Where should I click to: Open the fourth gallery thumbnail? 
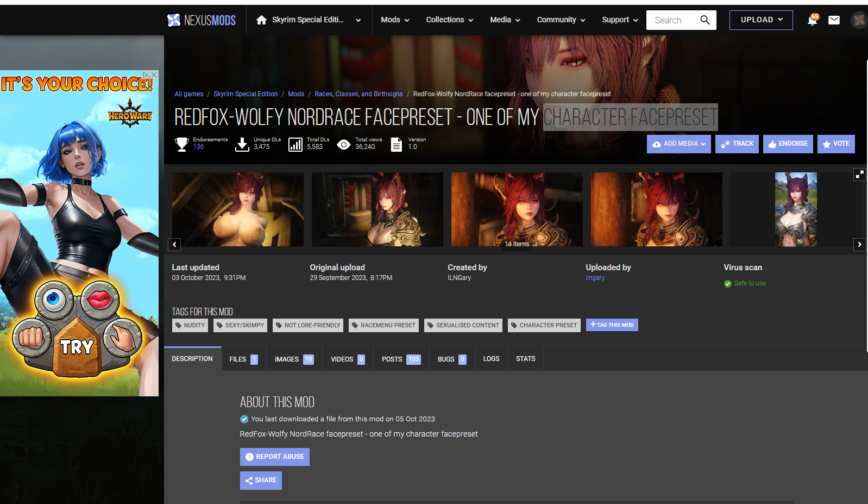[657, 209]
